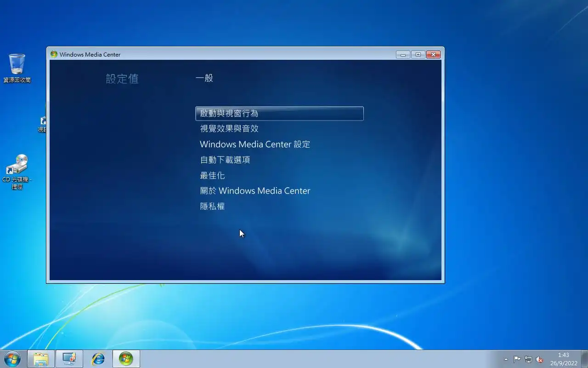The image size is (588, 368).
Task: Open 自動下載選項 settings
Action: point(225,160)
